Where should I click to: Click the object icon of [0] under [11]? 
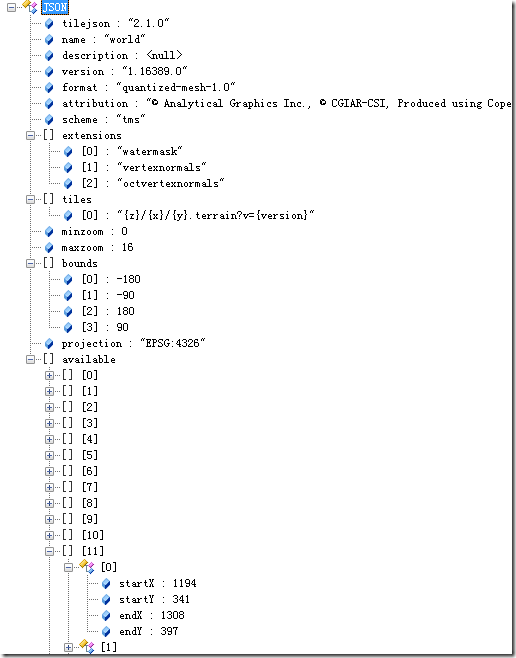pyautogui.click(x=87, y=567)
